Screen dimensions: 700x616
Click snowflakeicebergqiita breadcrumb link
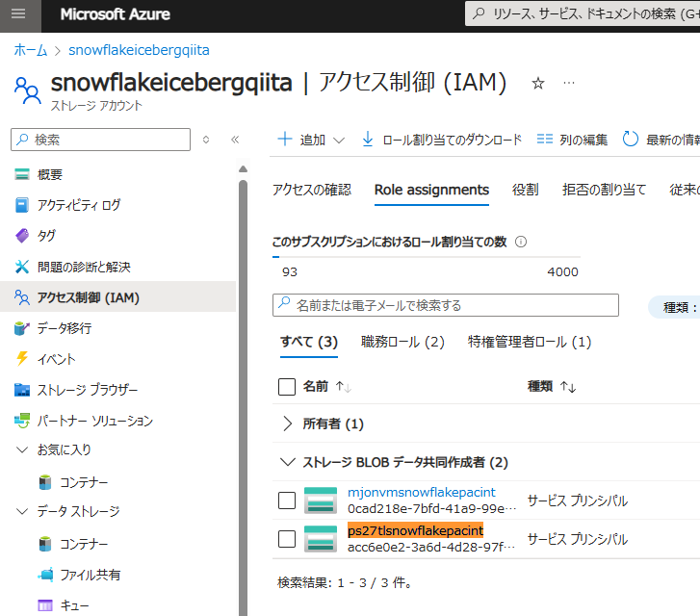coord(139,50)
